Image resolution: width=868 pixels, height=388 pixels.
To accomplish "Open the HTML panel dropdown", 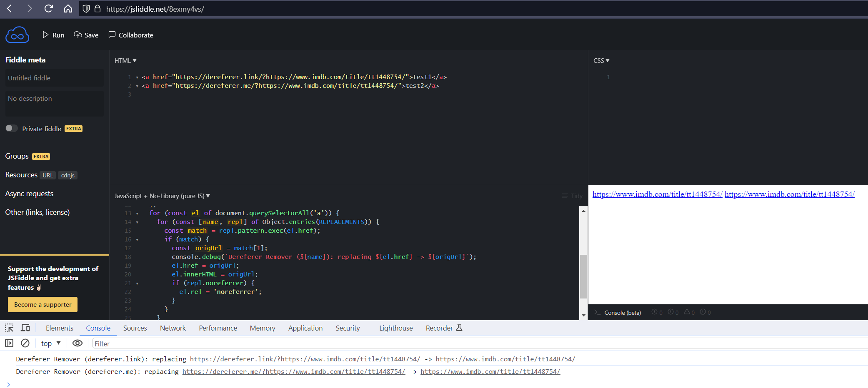I will [x=125, y=60].
